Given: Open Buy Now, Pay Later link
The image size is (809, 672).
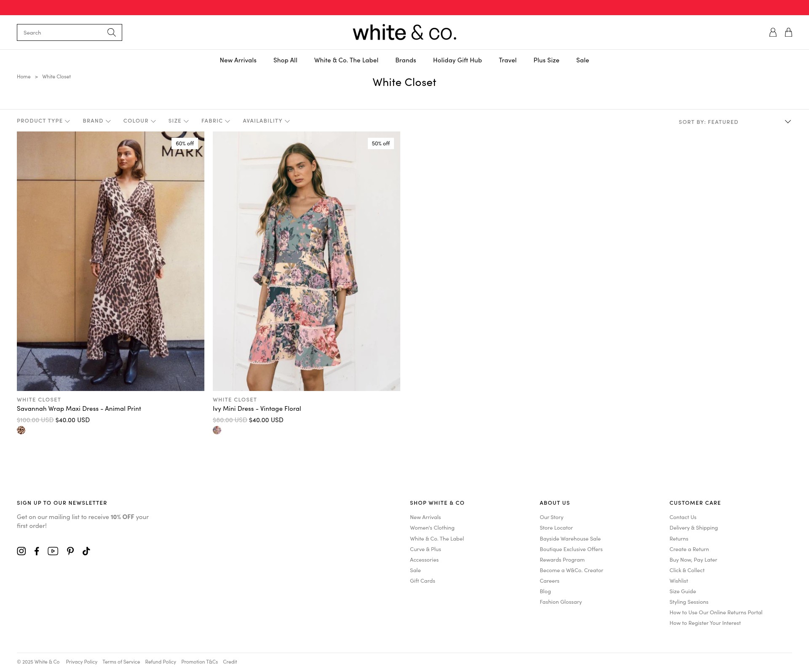Looking at the screenshot, I should 693,560.
